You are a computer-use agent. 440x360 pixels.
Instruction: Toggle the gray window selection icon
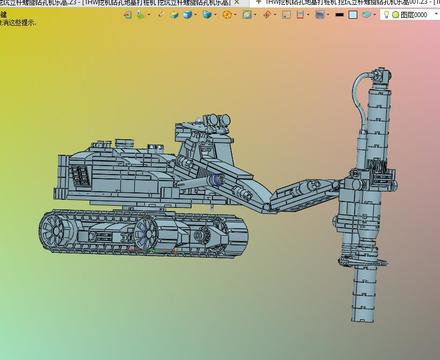[x=320, y=15]
